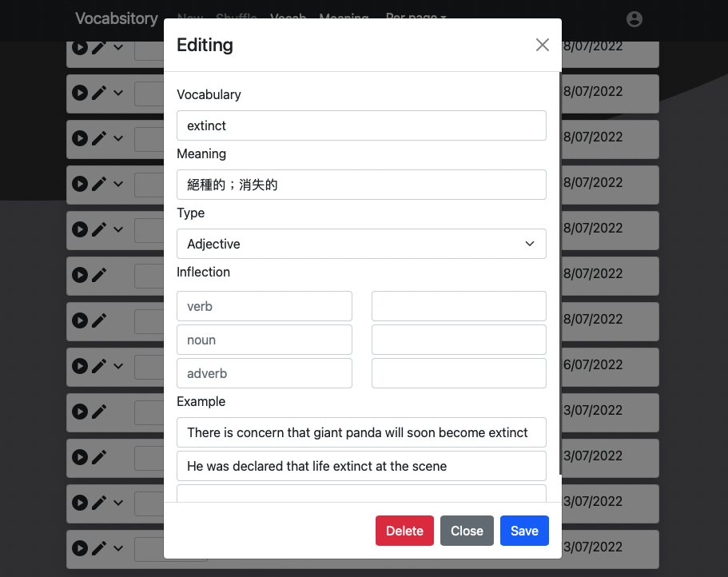The image size is (728, 577).
Task: Click the play icon in the topmost visible row
Action: pos(80,47)
